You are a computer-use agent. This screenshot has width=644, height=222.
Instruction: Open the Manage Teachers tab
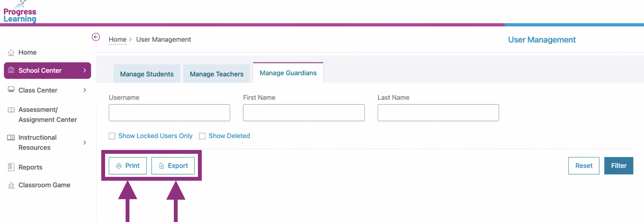click(216, 74)
